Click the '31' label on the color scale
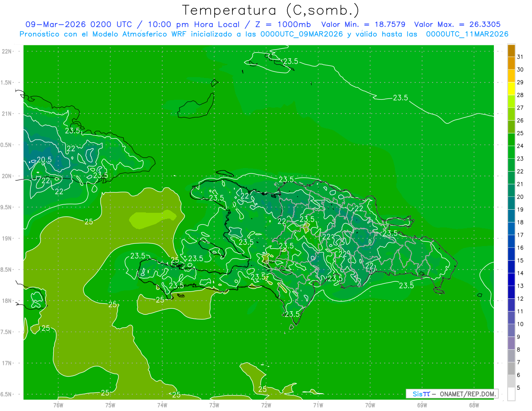 [x=520, y=57]
